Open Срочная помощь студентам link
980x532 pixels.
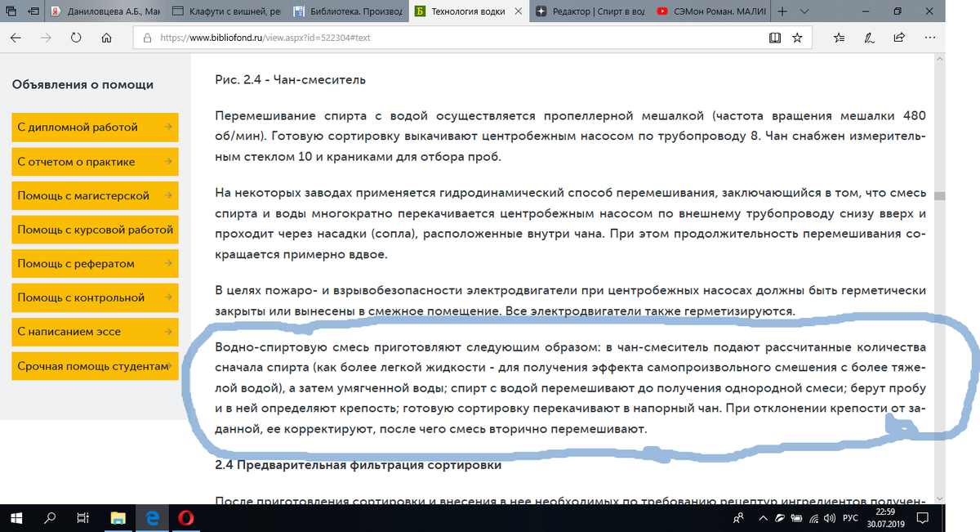click(95, 366)
